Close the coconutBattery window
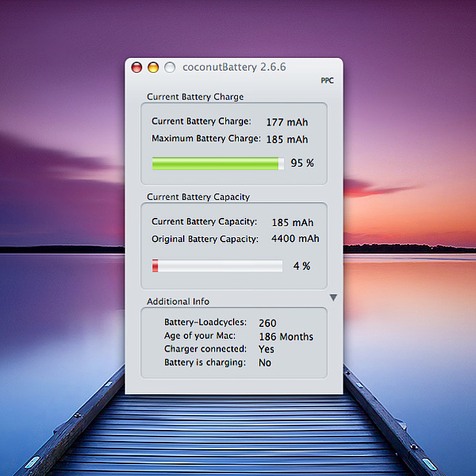Screen dimensions: 476x476 tap(137, 67)
